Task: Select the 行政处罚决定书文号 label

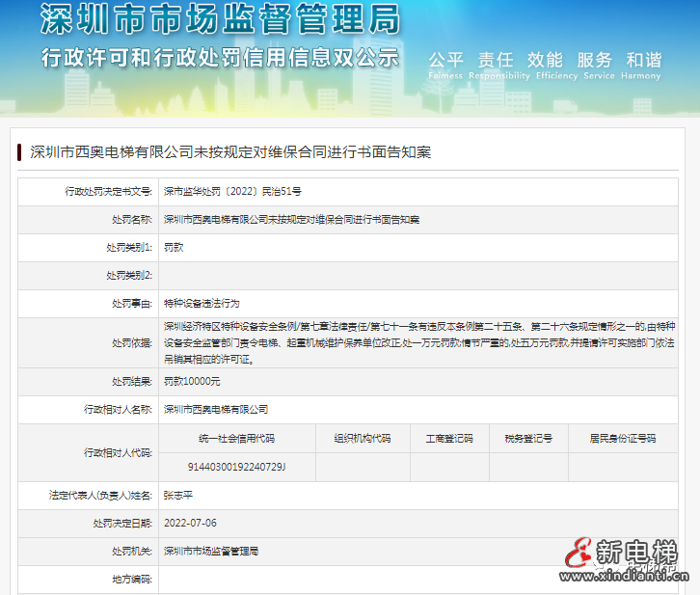Action: [109, 192]
